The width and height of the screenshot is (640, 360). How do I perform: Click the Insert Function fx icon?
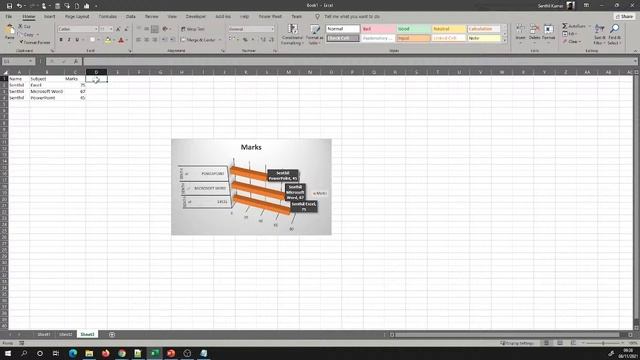click(x=76, y=61)
